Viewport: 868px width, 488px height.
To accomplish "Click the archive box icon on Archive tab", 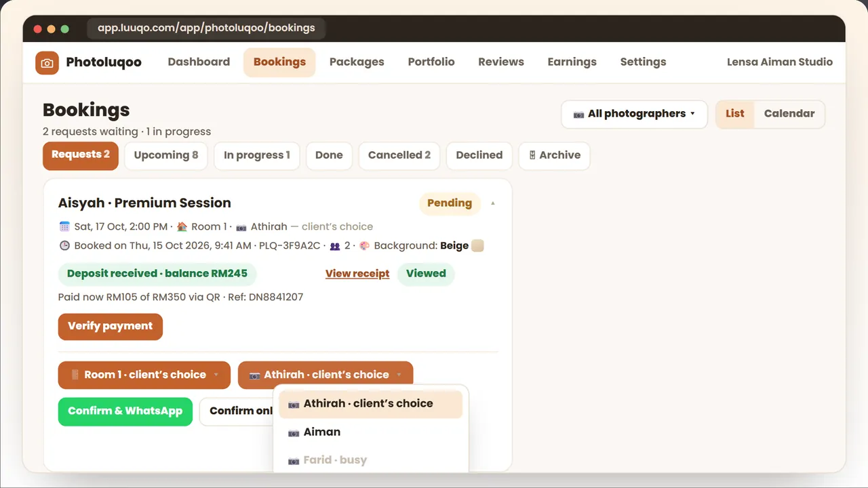I will (532, 155).
